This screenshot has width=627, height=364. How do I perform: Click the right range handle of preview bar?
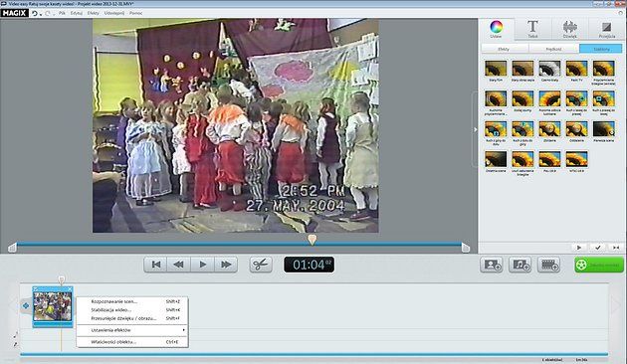466,248
